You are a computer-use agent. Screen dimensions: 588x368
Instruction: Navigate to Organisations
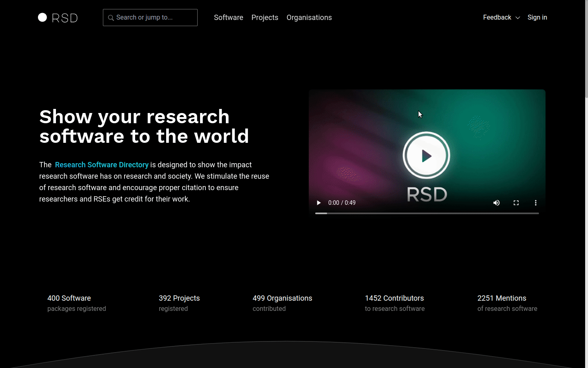309,18
